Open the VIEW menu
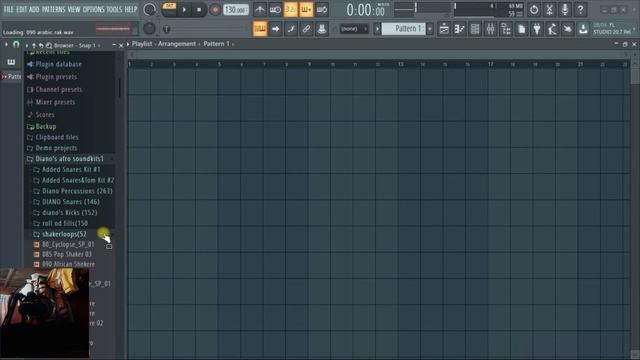This screenshot has width=640, height=360. [73, 9]
